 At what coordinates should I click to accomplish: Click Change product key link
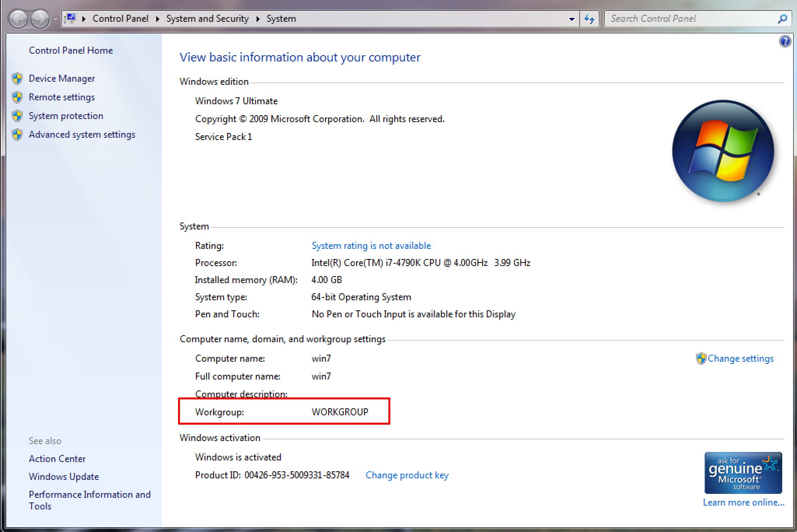click(407, 475)
